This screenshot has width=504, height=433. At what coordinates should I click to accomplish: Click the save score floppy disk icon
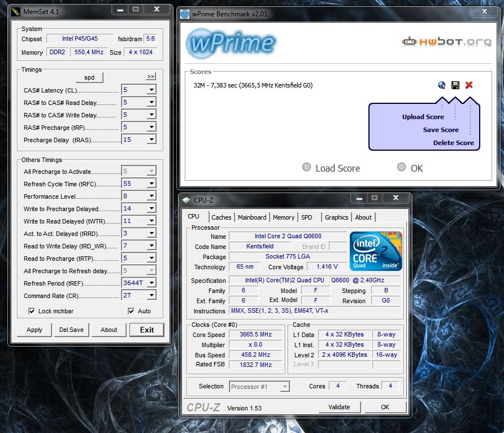tap(455, 85)
